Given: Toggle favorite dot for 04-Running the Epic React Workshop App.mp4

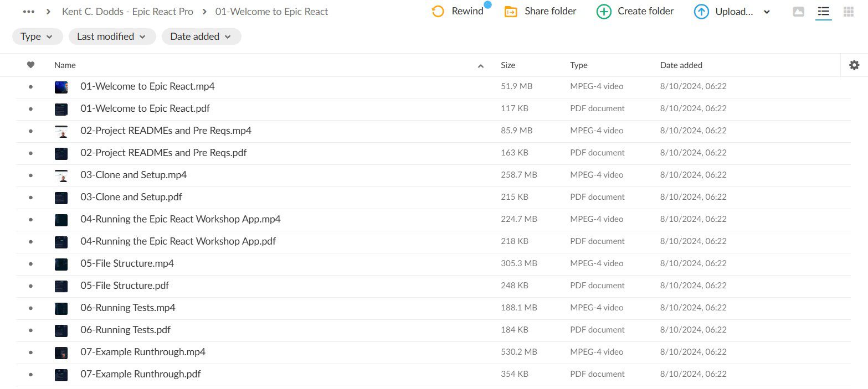Looking at the screenshot, I should [x=30, y=220].
